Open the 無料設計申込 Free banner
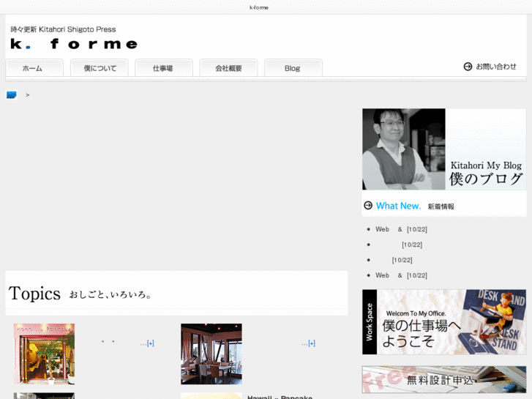 coord(444,380)
